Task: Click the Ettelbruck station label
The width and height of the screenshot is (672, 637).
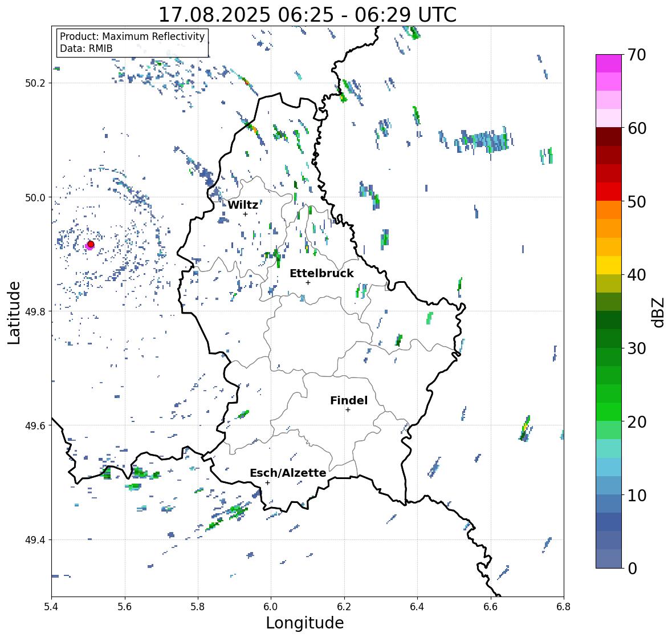Action: tap(321, 274)
